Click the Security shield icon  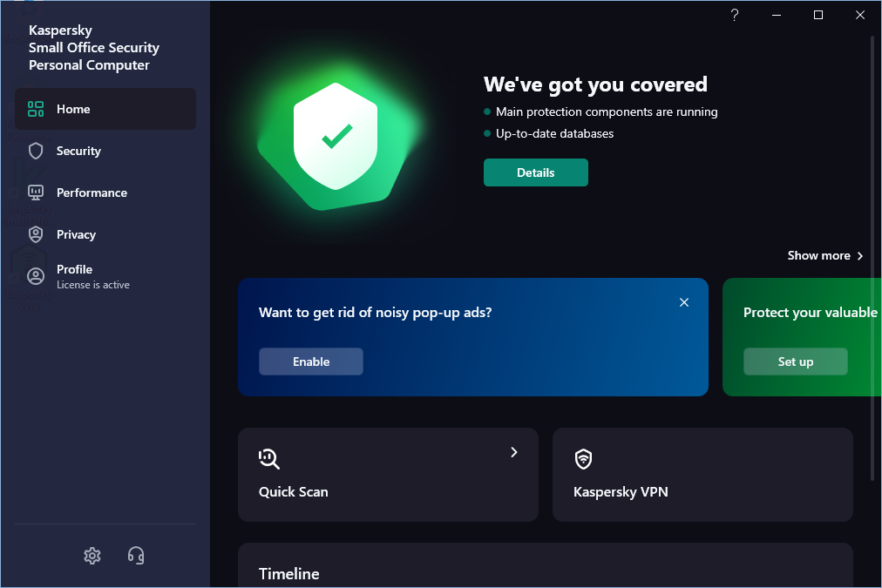(x=36, y=151)
